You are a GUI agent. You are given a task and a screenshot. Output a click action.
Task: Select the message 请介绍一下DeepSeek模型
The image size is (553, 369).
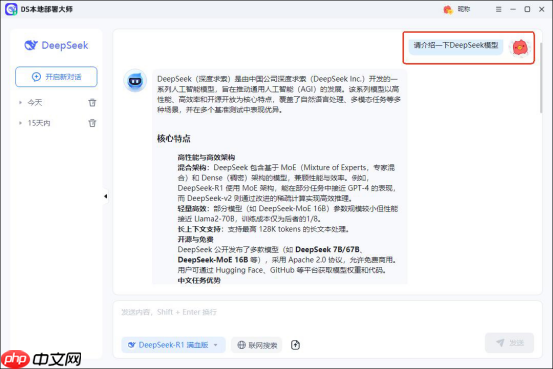coord(456,46)
